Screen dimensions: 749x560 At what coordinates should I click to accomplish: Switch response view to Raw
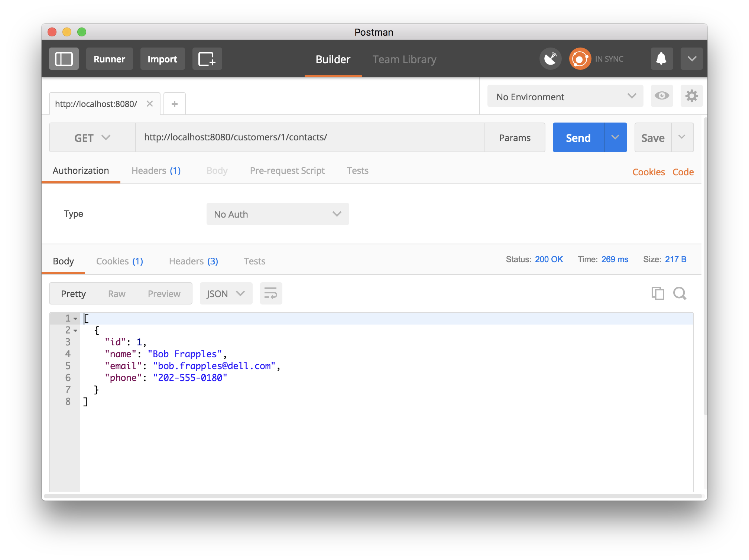pyautogui.click(x=117, y=294)
